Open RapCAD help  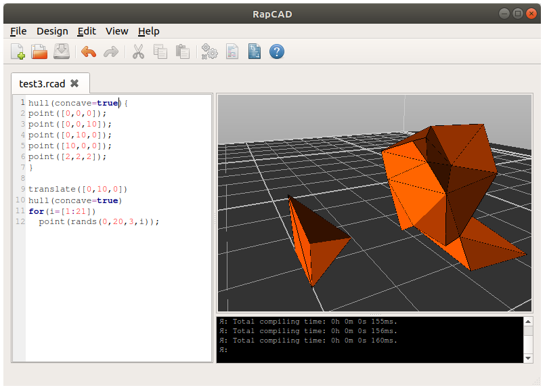click(277, 51)
